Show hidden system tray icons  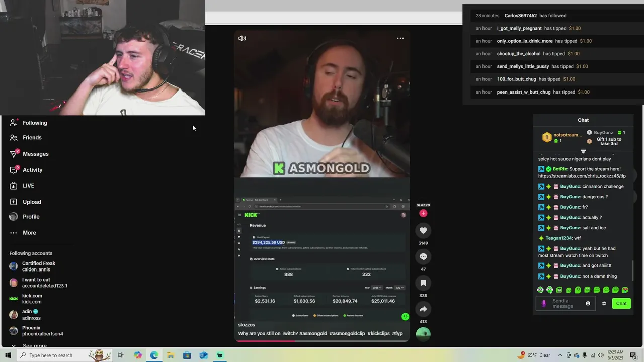[560, 355]
